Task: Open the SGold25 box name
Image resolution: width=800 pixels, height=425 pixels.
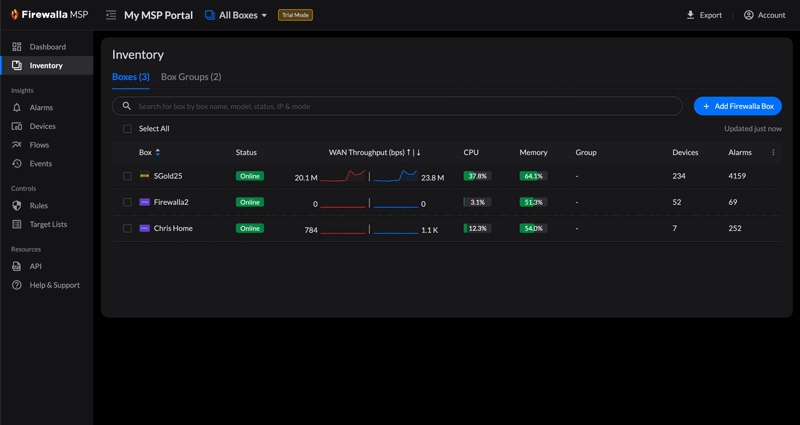Action: tap(168, 176)
